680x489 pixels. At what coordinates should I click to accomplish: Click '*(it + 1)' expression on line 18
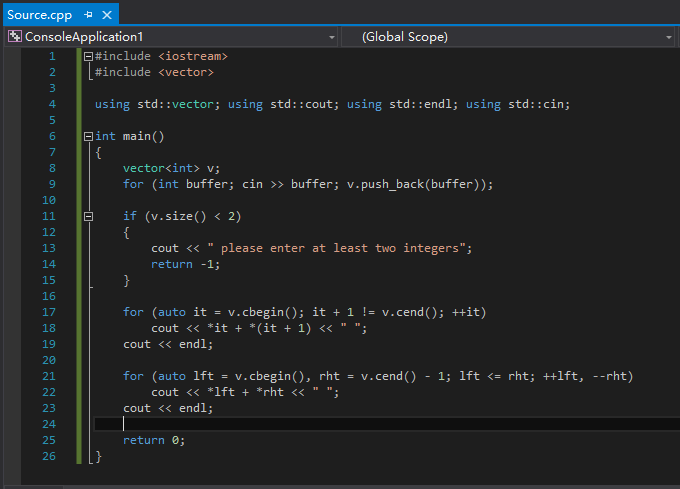point(280,328)
